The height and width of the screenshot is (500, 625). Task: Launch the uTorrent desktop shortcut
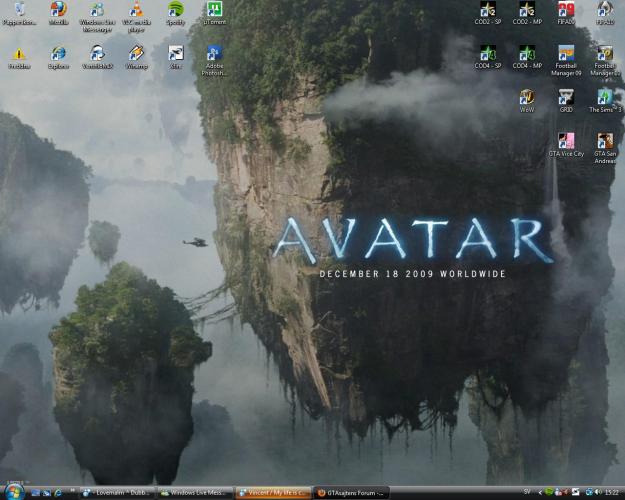click(214, 13)
